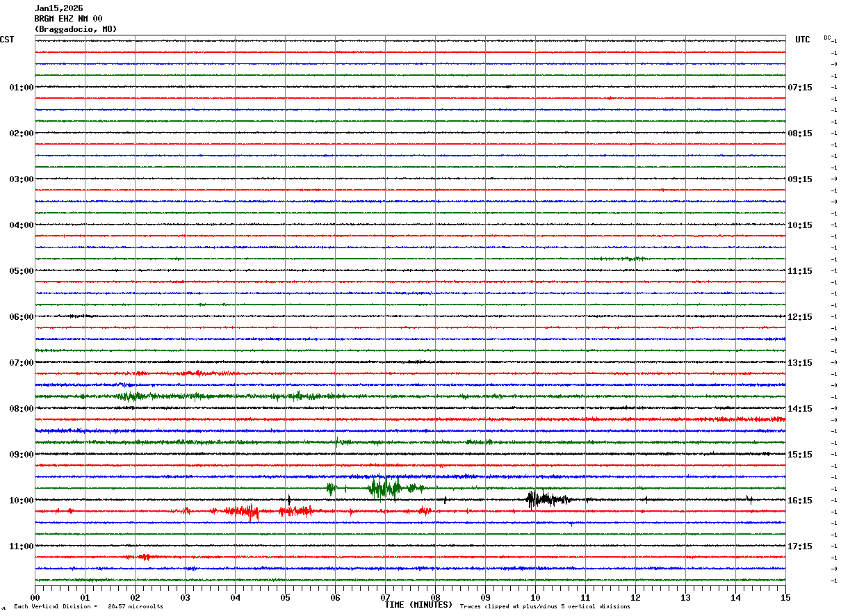This screenshot has width=841, height=616.
Task: Select the 10:00 CST row label
Action: coord(22,501)
